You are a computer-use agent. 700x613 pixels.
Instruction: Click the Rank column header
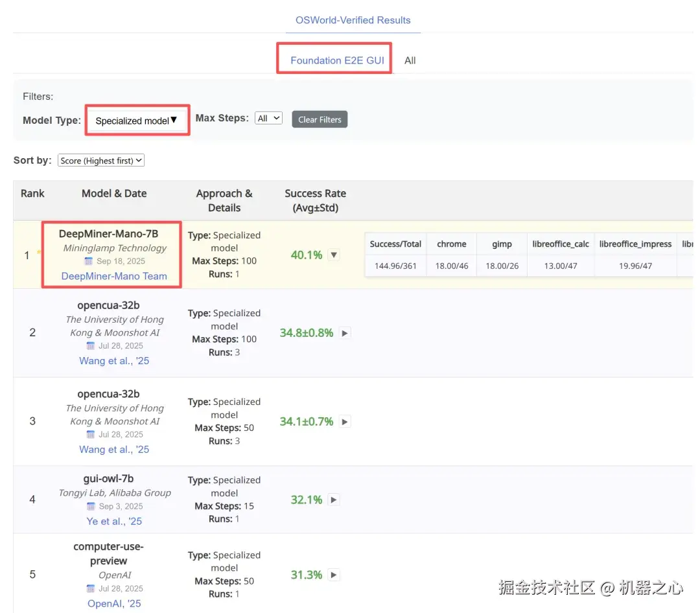pos(32,193)
